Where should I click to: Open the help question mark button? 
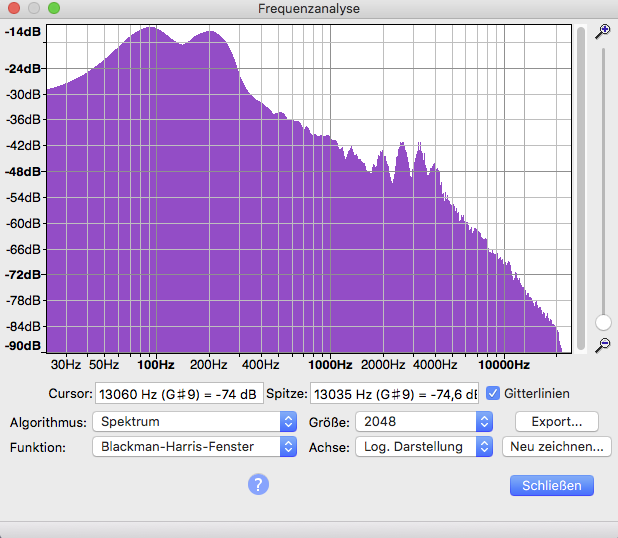pos(258,484)
